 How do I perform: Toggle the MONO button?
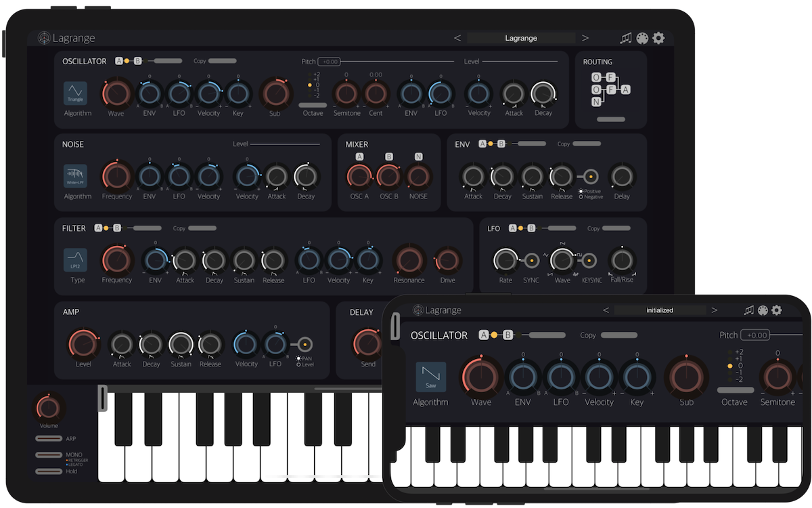(x=49, y=455)
